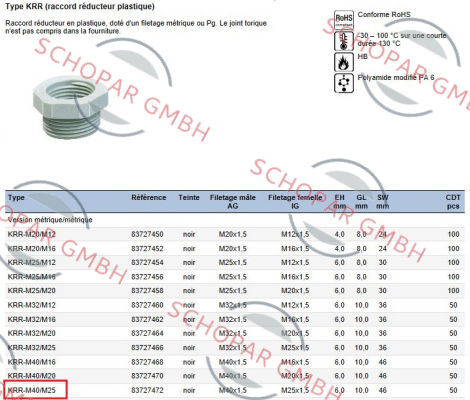Click reference number 83727454

147,263
